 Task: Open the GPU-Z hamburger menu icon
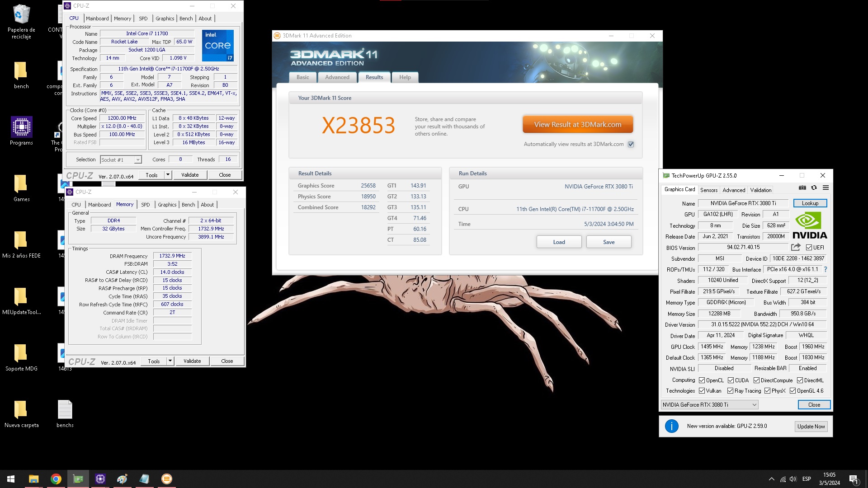pyautogui.click(x=826, y=188)
